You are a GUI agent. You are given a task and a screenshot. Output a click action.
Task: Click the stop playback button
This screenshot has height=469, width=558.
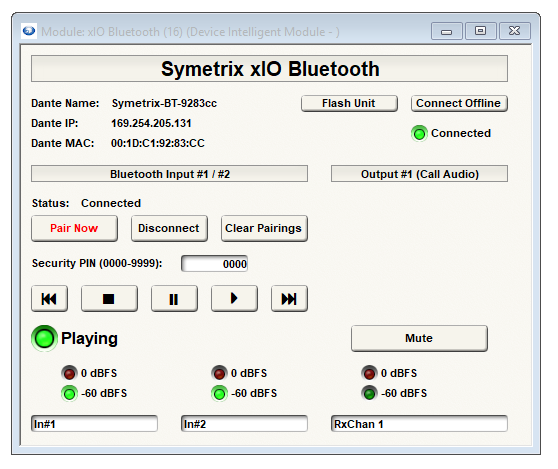(109, 298)
